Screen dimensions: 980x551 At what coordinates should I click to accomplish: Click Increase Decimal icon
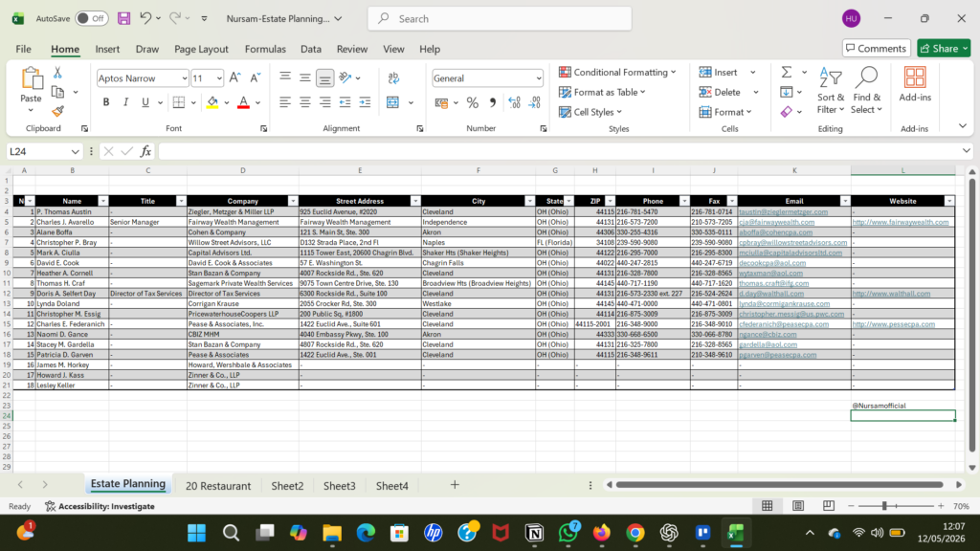(514, 103)
